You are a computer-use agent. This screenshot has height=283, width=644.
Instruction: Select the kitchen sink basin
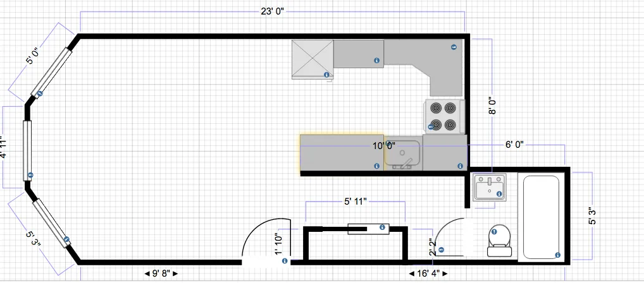pos(402,154)
